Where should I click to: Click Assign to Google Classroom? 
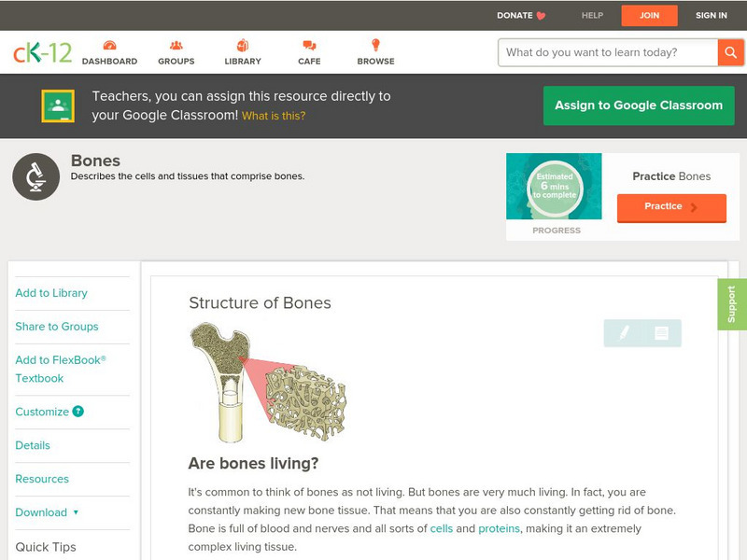[639, 105]
